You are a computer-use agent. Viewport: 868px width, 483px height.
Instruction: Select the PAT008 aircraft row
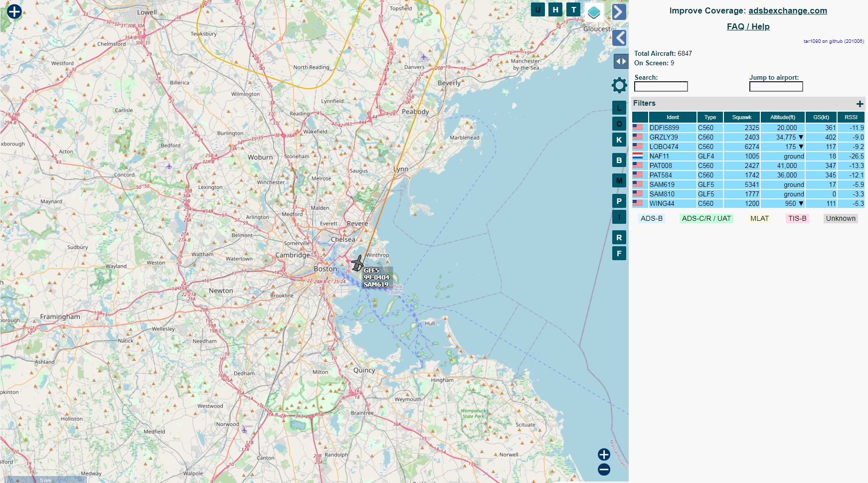coord(748,165)
